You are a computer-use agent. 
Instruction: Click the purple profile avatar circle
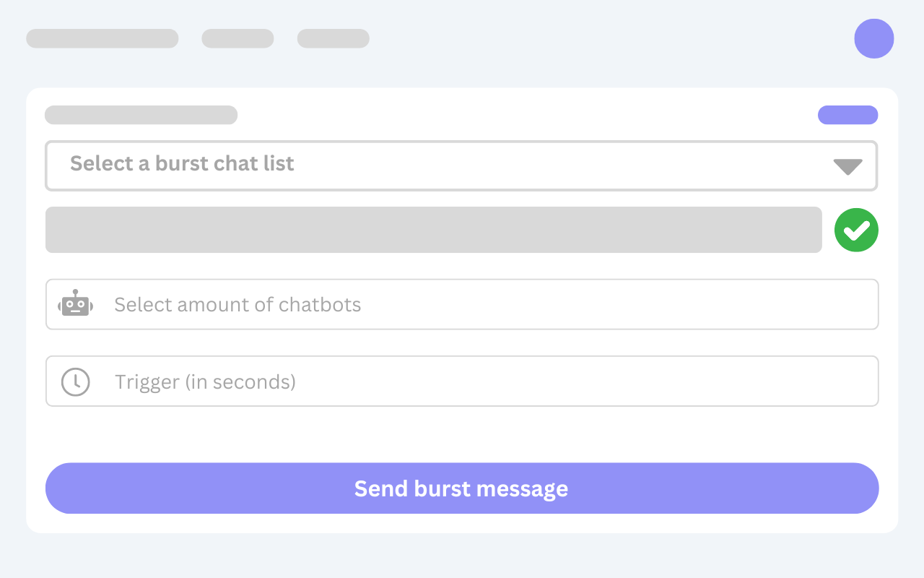(873, 38)
